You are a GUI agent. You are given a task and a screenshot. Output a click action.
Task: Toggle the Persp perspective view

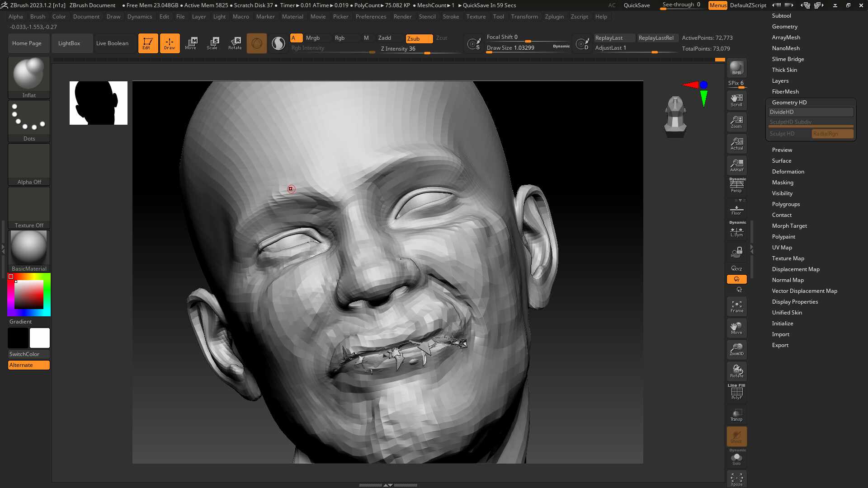point(736,185)
